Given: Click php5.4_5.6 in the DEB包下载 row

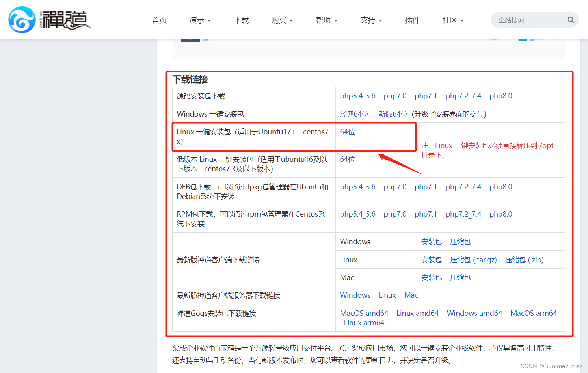Looking at the screenshot, I should [357, 187].
